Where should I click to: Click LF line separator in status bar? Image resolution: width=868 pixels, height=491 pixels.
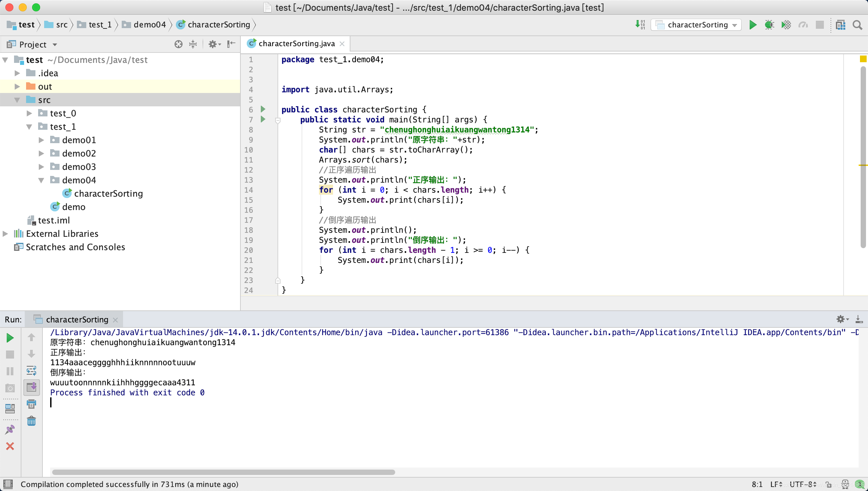point(777,484)
